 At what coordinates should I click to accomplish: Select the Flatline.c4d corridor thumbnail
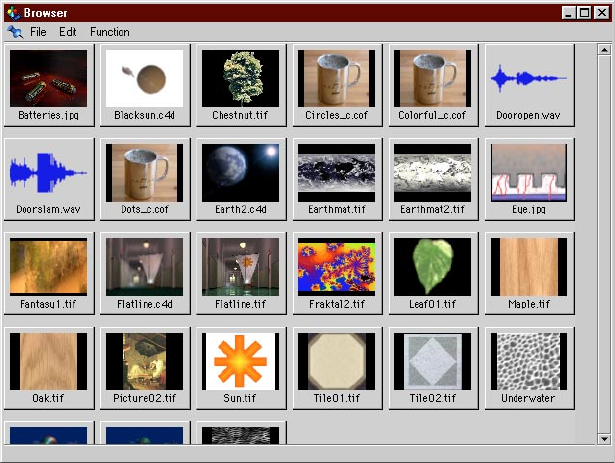144,267
